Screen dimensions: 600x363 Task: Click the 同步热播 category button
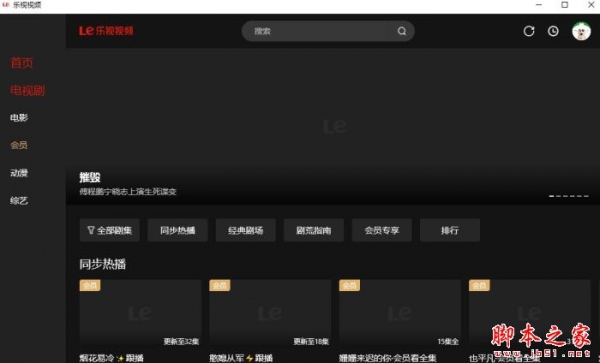coord(178,230)
